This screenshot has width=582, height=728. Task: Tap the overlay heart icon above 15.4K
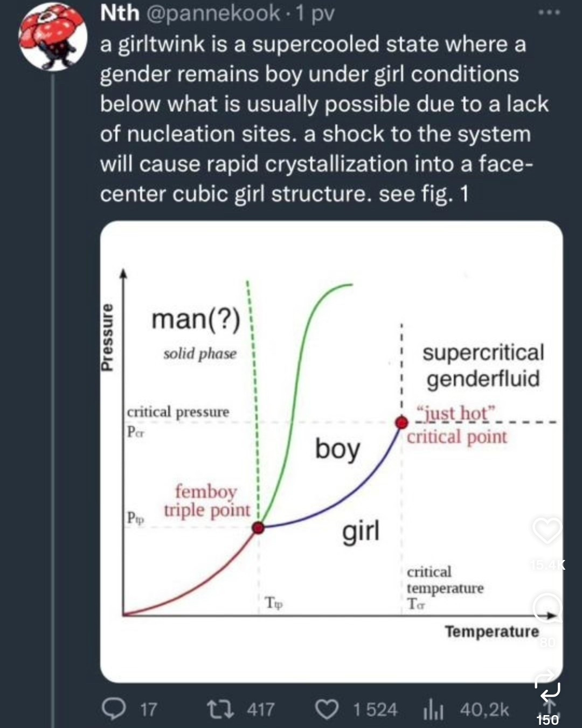[546, 530]
